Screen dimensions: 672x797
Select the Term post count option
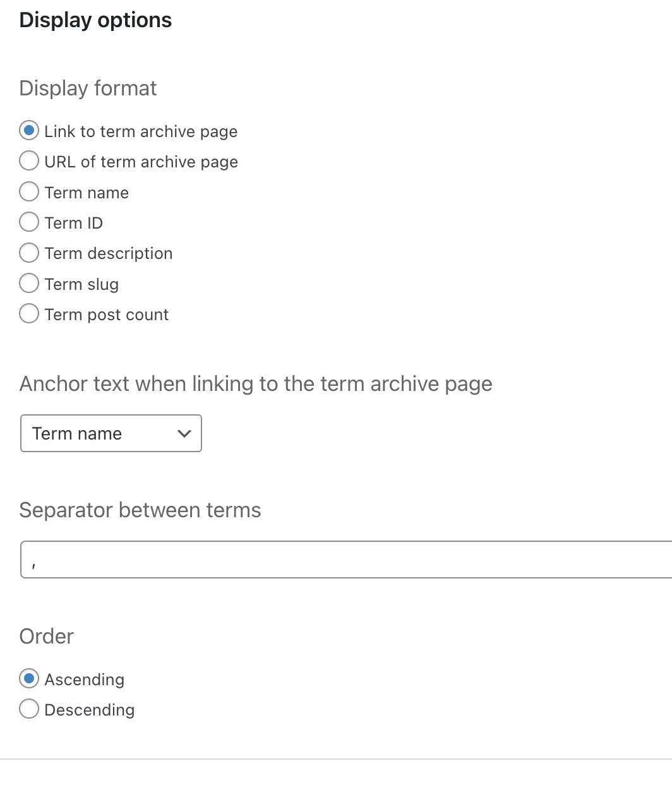pyautogui.click(x=29, y=313)
